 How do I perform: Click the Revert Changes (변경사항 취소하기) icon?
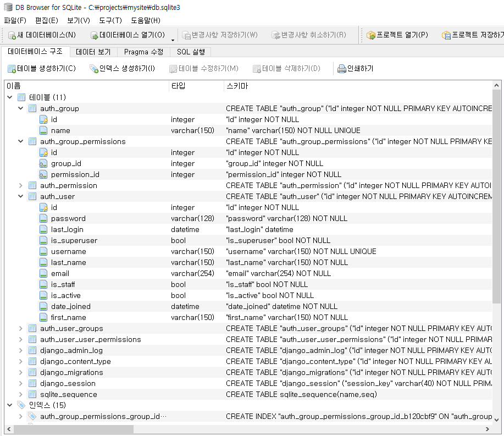pyautogui.click(x=276, y=35)
